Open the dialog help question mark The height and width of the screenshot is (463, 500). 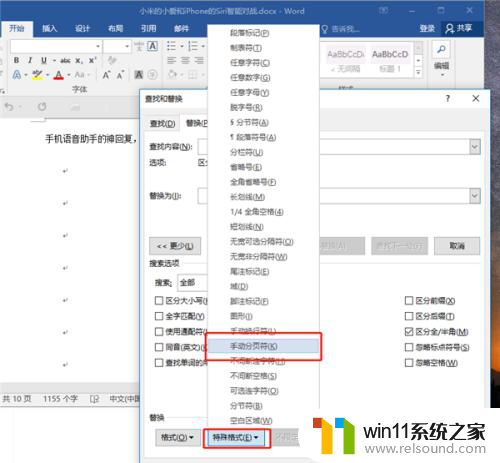coord(448,98)
